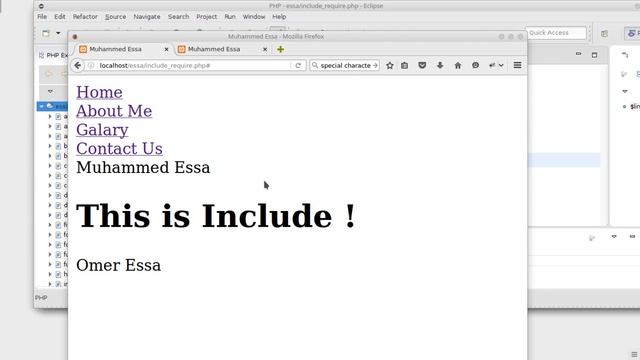
Task: Follow the About Me link
Action: pyautogui.click(x=114, y=111)
